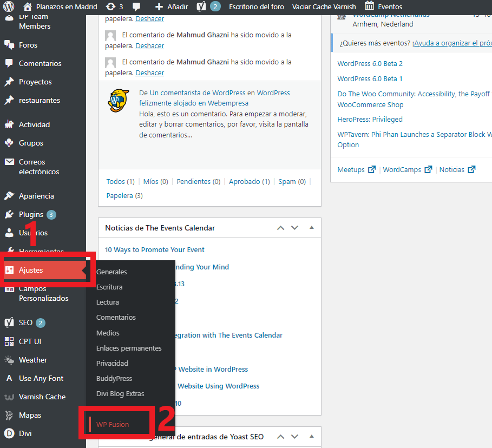Screen dimensions: 492x448
Task: Click the Actividad sidebar icon
Action: (x=9, y=124)
